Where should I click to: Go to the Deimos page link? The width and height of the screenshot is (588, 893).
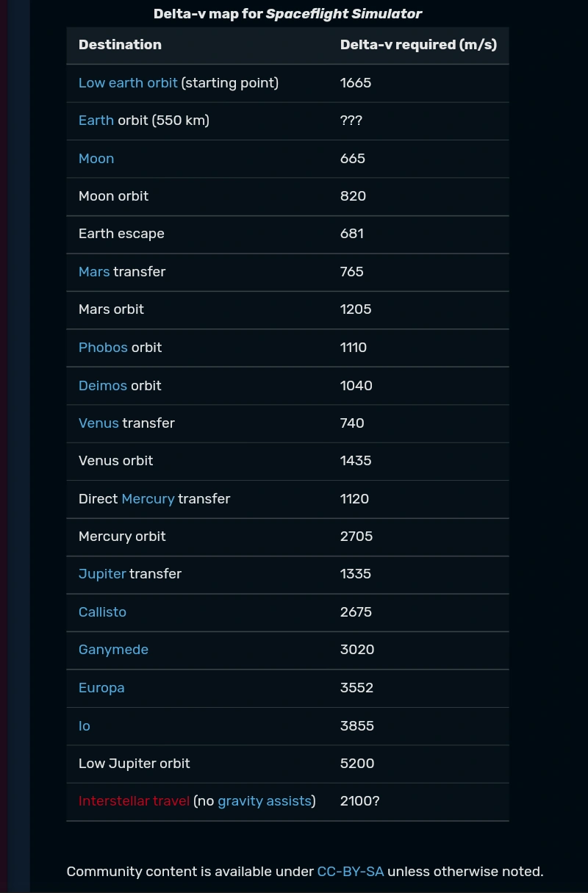click(103, 386)
